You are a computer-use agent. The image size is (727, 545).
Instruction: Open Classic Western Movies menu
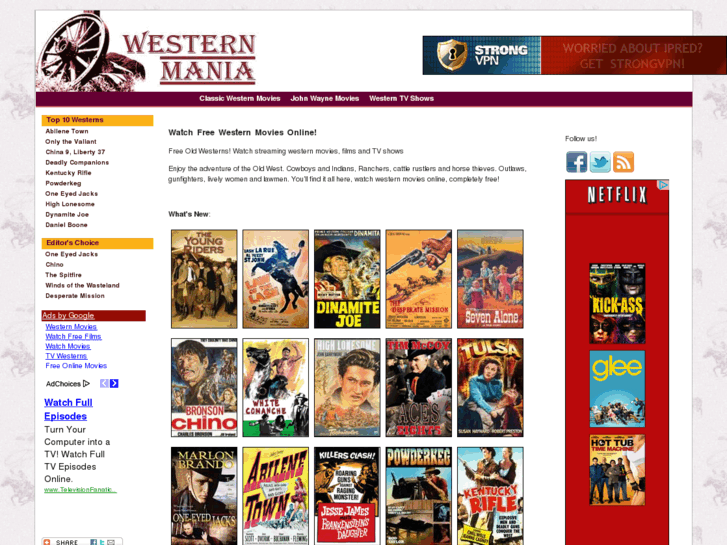pos(240,98)
